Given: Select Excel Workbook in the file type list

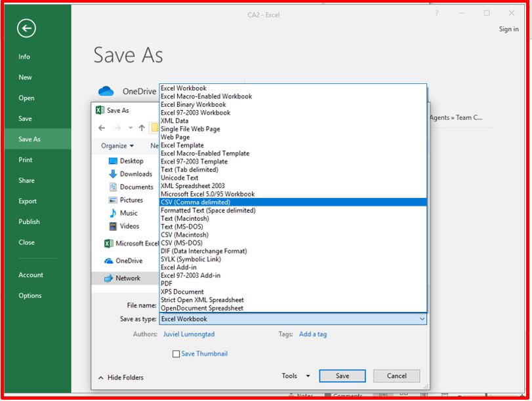Looking at the screenshot, I should pos(293,88).
